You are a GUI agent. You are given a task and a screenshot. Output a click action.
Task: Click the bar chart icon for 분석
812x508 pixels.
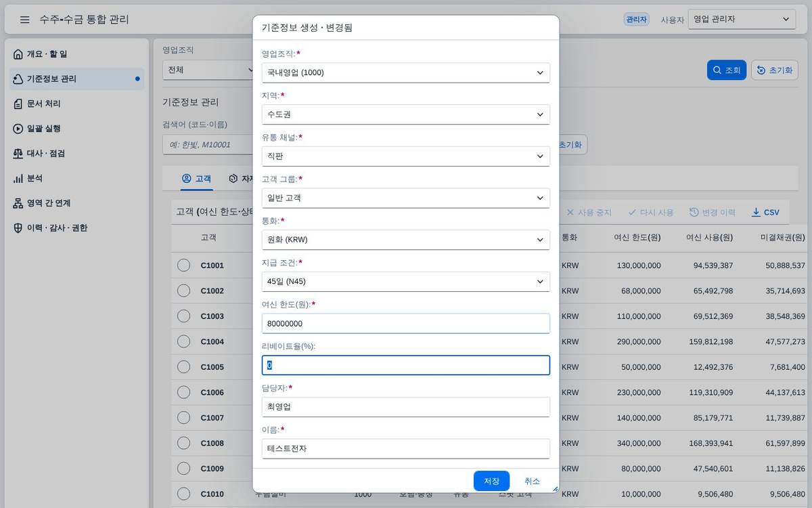tap(18, 178)
